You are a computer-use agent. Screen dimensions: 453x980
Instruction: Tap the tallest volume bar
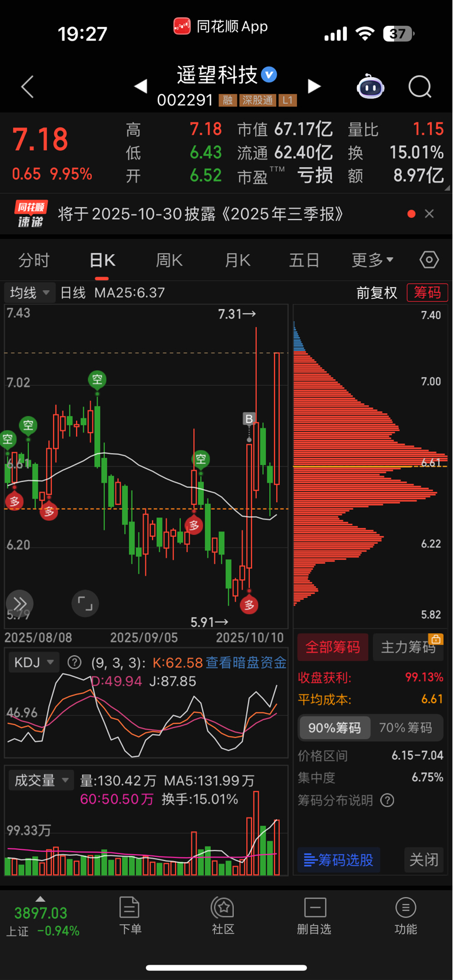point(256,833)
